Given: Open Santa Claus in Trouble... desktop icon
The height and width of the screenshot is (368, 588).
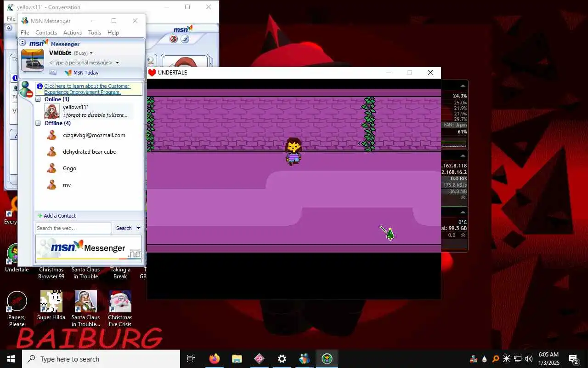Looking at the screenshot, I should coord(86,309).
